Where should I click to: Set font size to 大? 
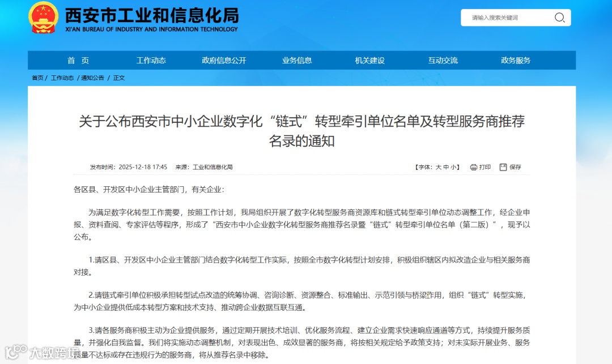click(x=438, y=167)
